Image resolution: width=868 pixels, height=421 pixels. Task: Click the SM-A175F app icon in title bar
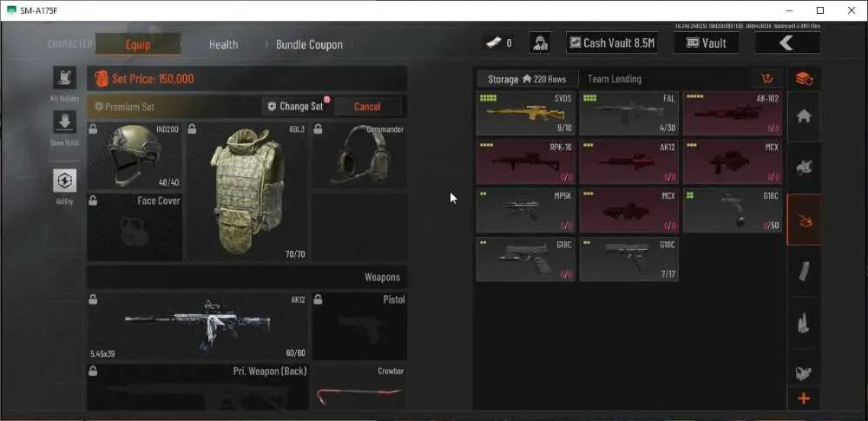coord(11,10)
